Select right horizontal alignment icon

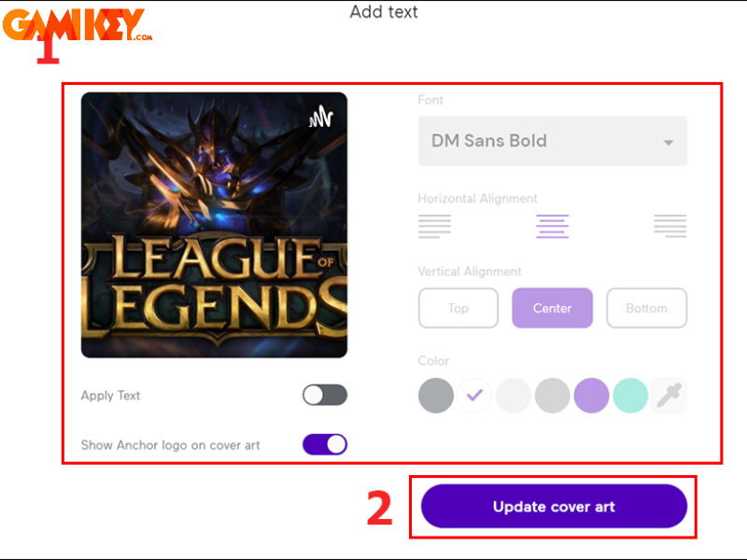(x=670, y=226)
